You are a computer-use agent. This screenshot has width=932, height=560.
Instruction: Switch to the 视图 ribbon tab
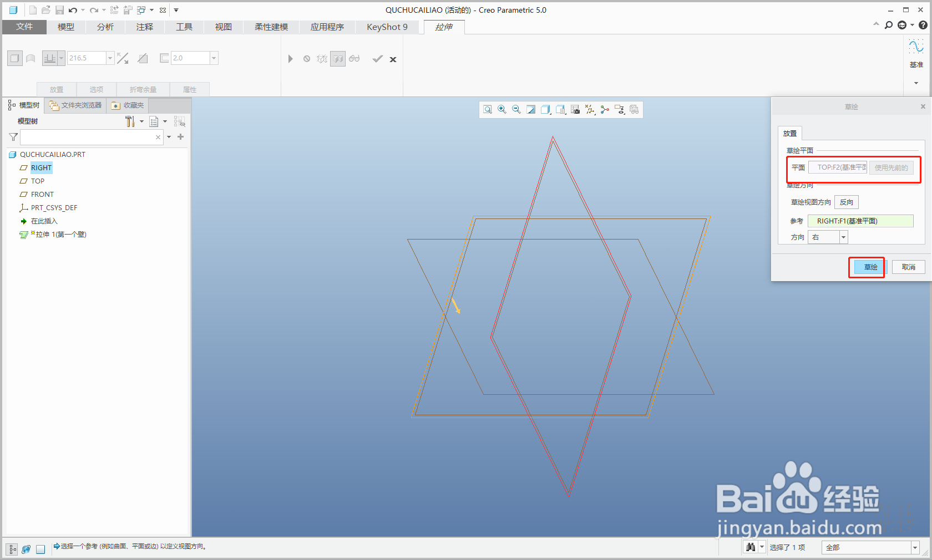point(224,27)
